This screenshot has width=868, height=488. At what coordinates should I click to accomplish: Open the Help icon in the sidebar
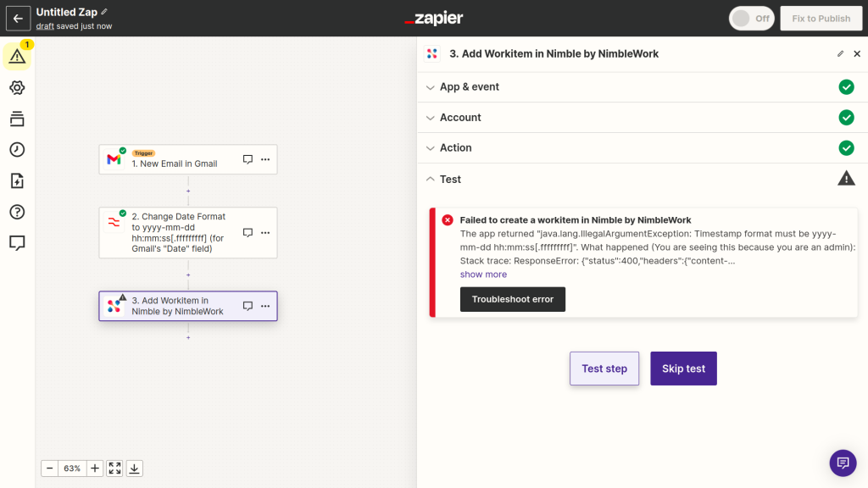click(x=17, y=212)
